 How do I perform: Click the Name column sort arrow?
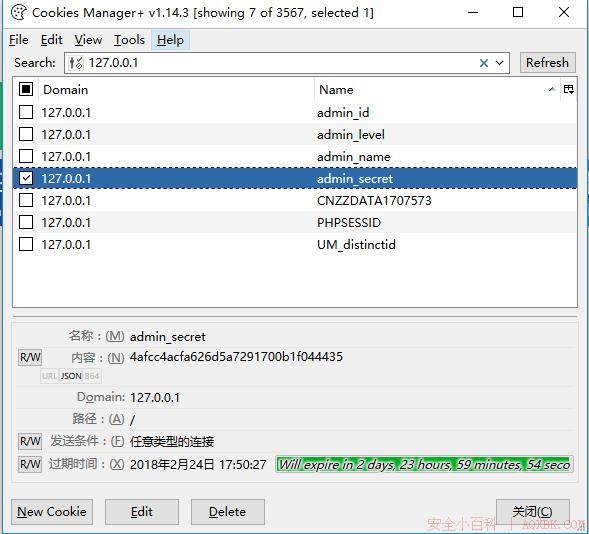552,89
